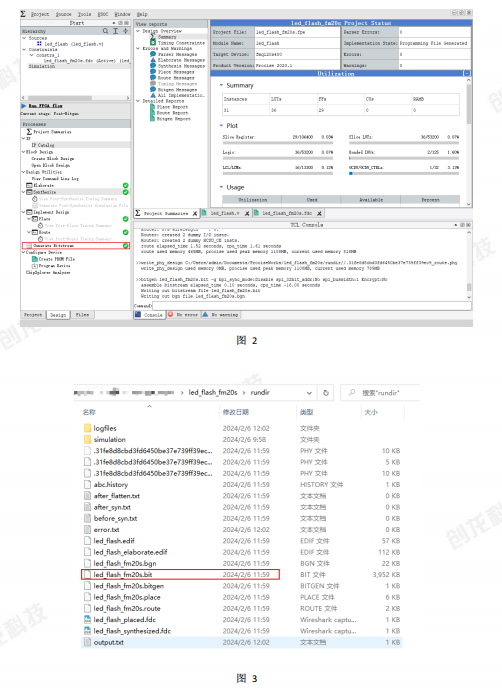The image size is (502, 693).
Task: Switch to the led_flash.v editor tab
Action: tap(225, 213)
